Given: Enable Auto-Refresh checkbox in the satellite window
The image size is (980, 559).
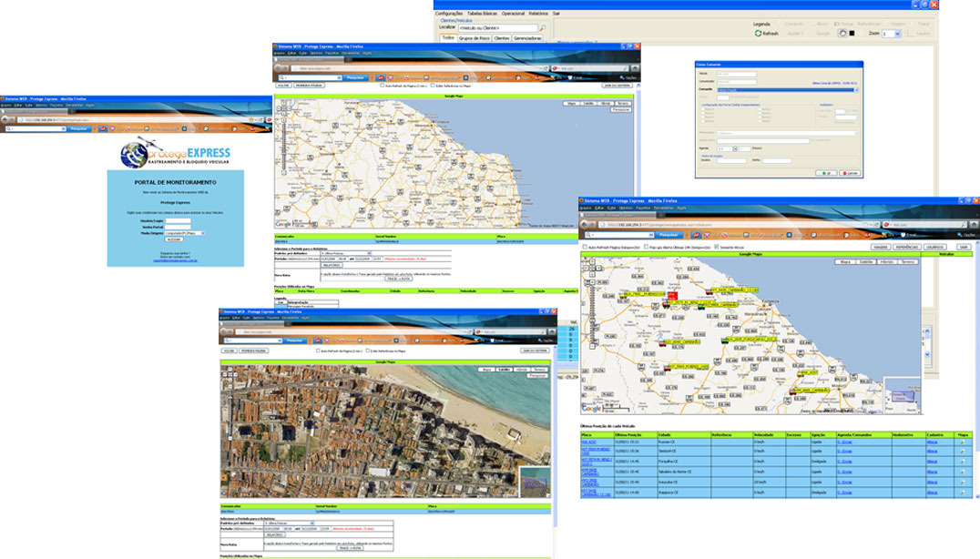Looking at the screenshot, I should pos(318,351).
